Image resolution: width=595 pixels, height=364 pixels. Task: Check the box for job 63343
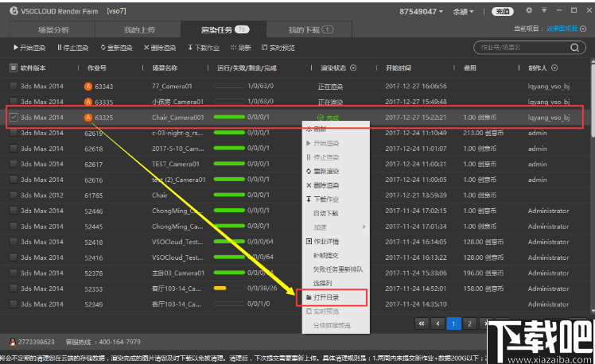[14, 86]
